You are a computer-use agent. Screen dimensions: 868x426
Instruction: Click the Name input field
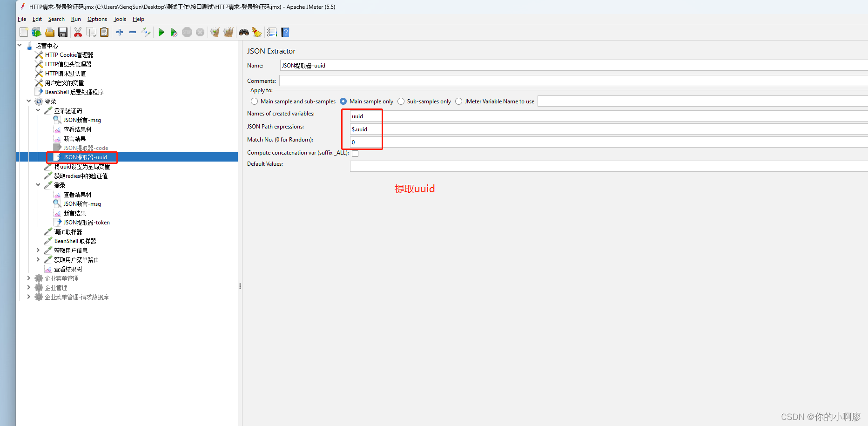coord(573,66)
